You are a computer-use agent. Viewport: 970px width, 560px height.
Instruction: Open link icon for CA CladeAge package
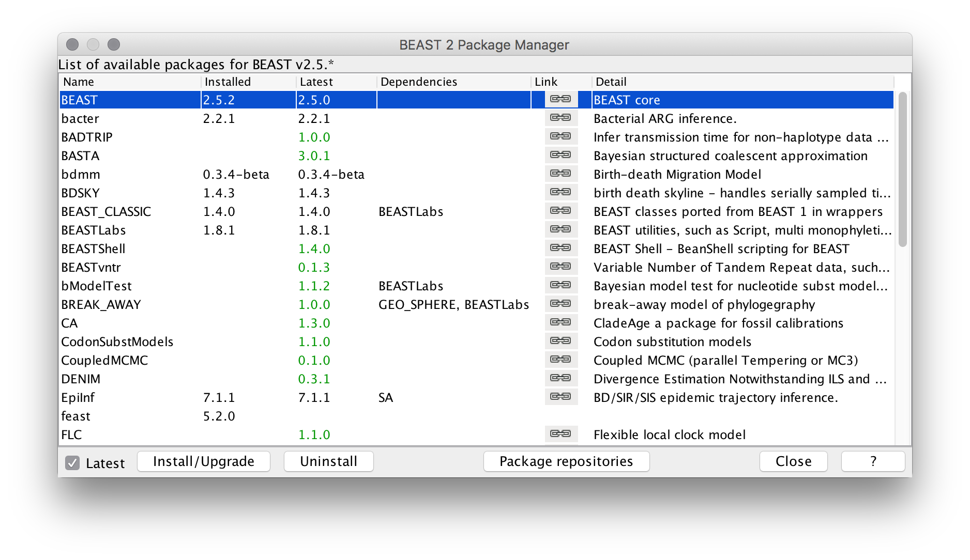tap(560, 322)
